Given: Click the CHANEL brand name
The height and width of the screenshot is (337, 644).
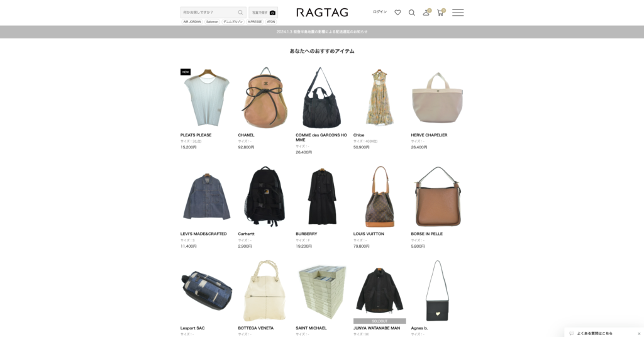Looking at the screenshot, I should (246, 135).
